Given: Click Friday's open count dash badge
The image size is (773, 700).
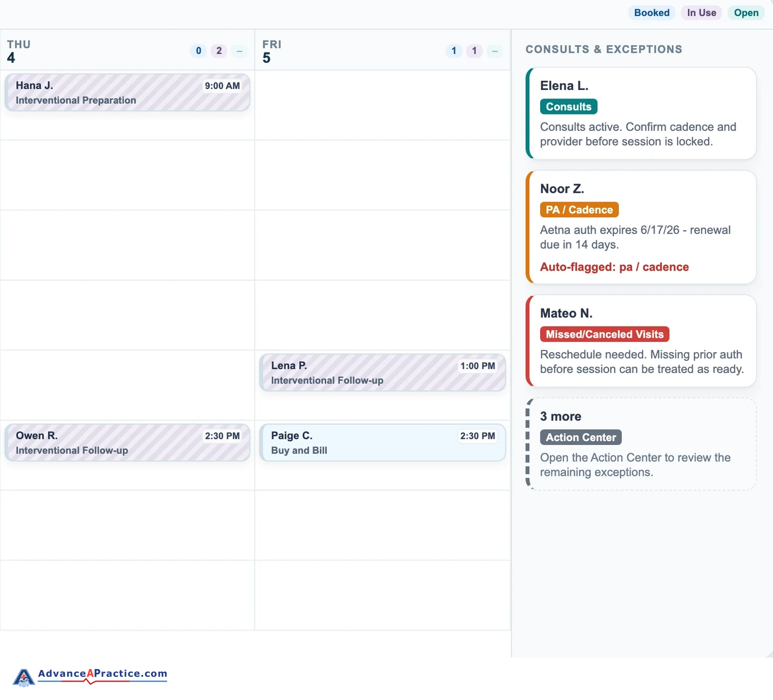Looking at the screenshot, I should tap(495, 51).
